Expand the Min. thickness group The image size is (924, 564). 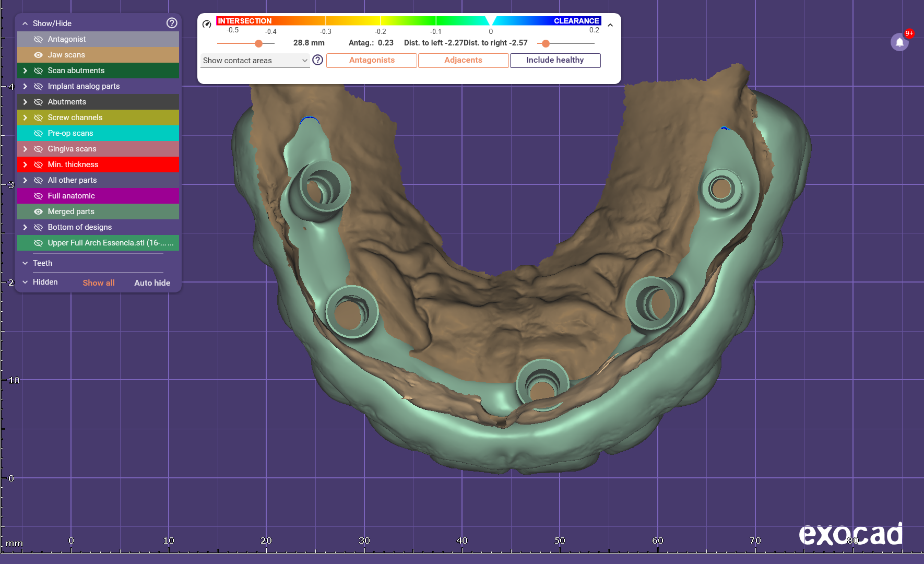click(x=25, y=164)
